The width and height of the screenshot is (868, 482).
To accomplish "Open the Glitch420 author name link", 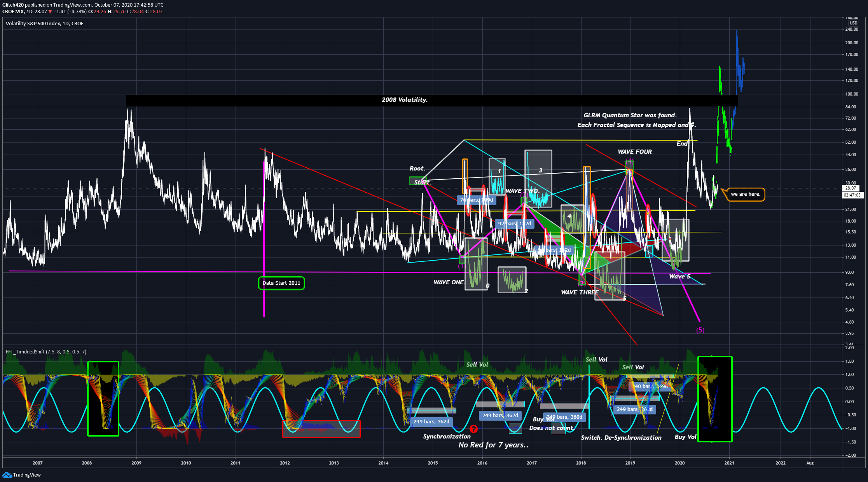I will pos(13,5).
